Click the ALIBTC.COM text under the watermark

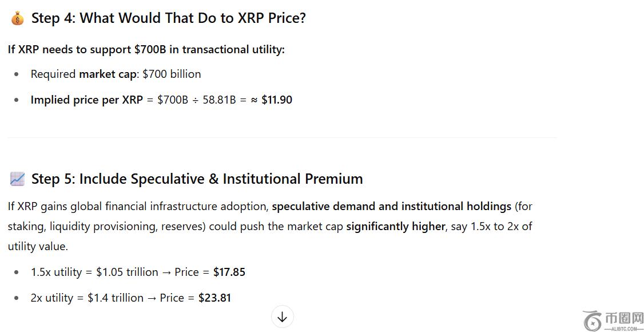[x=623, y=329]
